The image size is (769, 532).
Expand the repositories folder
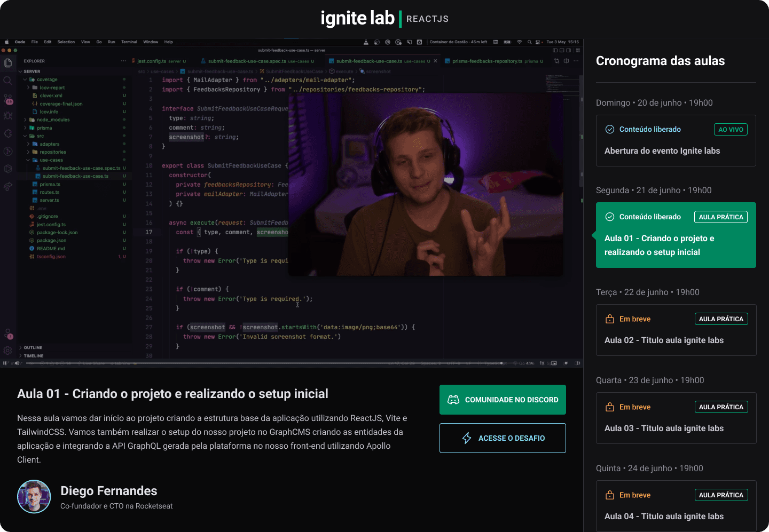pyautogui.click(x=28, y=152)
